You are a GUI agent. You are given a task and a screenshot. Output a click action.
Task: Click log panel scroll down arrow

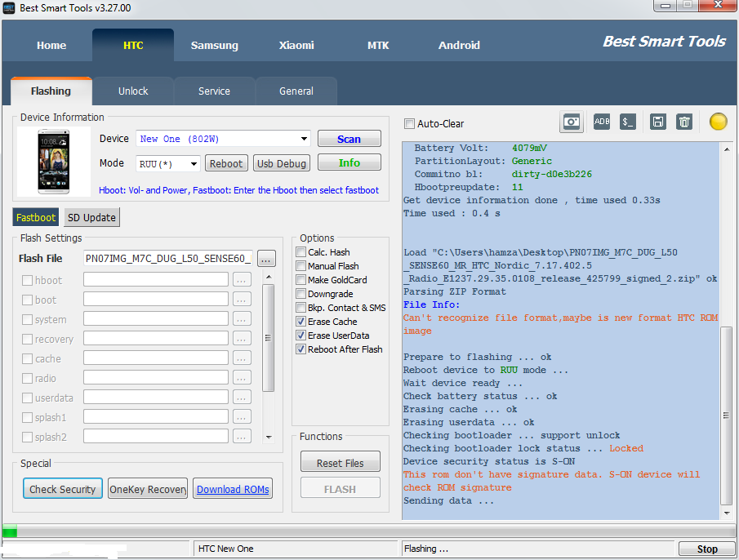click(x=726, y=513)
